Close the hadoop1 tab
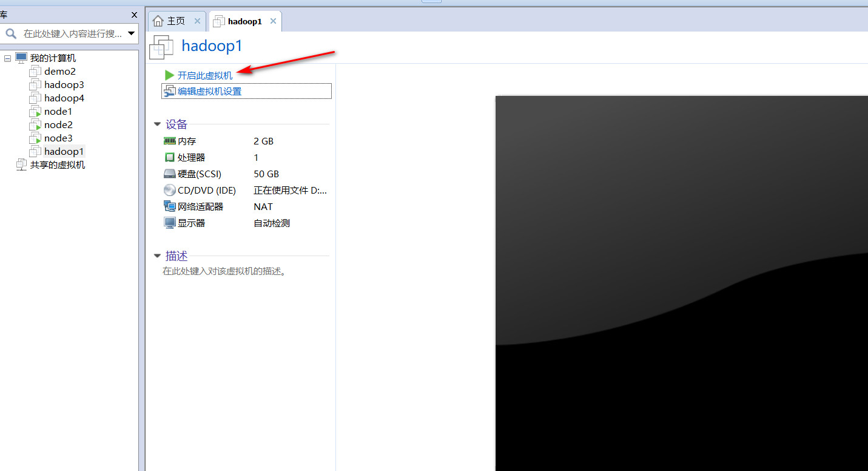The width and height of the screenshot is (868, 471). (273, 21)
